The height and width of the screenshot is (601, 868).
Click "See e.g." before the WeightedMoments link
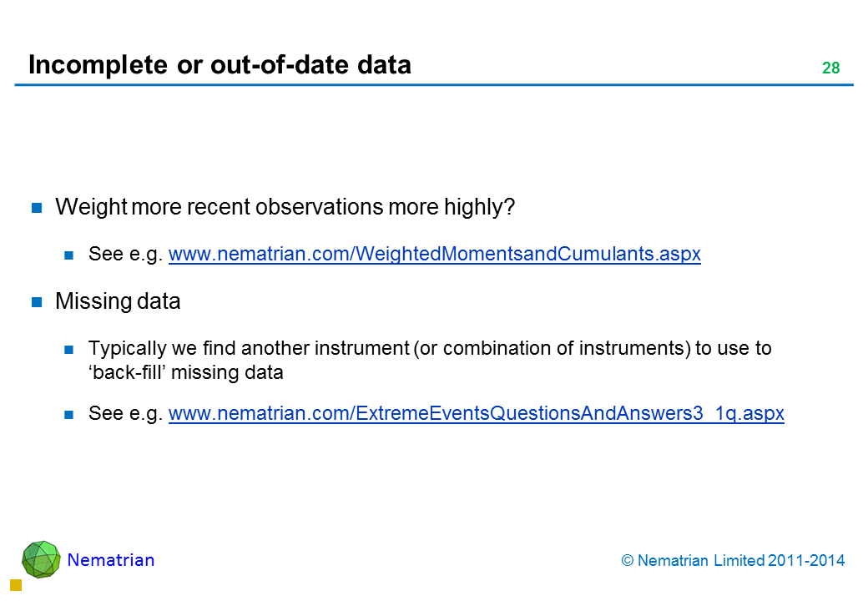(x=125, y=255)
